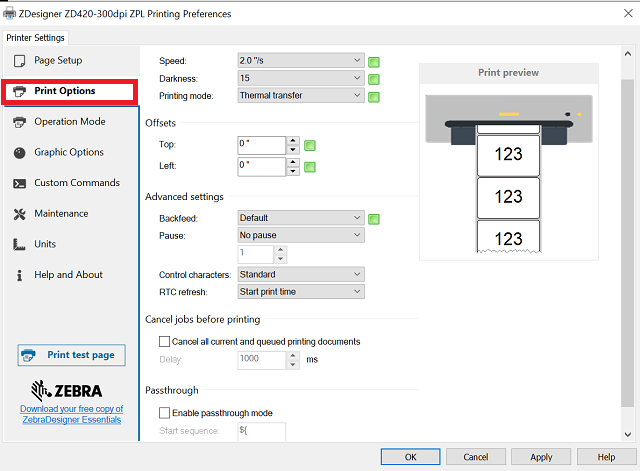Select Print Options in the sidebar
This screenshot has height=471, width=640.
tap(69, 91)
